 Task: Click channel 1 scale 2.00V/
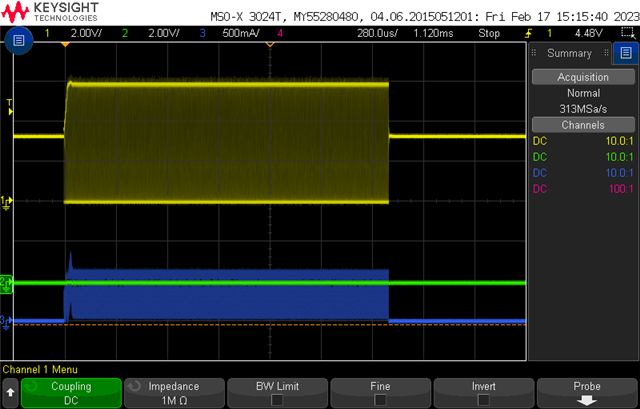86,33
